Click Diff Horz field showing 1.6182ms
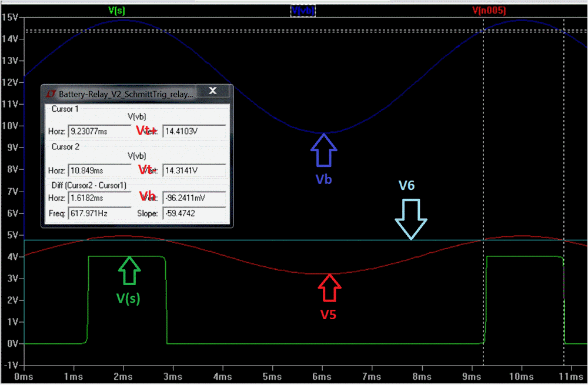The height and width of the screenshot is (385, 588). pyautogui.click(x=99, y=199)
